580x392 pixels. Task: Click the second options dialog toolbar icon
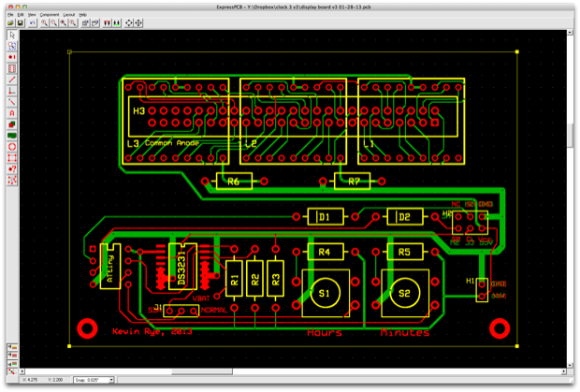click(x=95, y=23)
